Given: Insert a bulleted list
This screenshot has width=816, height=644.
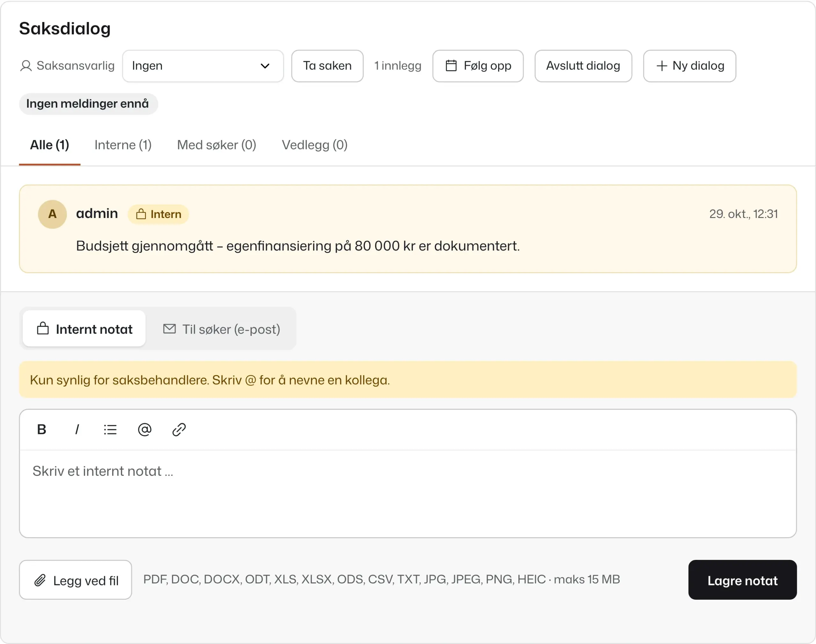Looking at the screenshot, I should coord(110,430).
